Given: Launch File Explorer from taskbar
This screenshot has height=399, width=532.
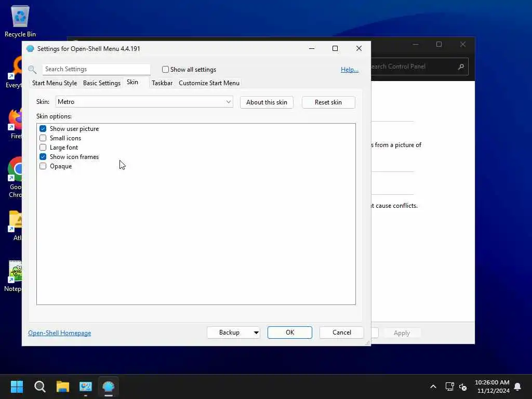Looking at the screenshot, I should point(63,387).
